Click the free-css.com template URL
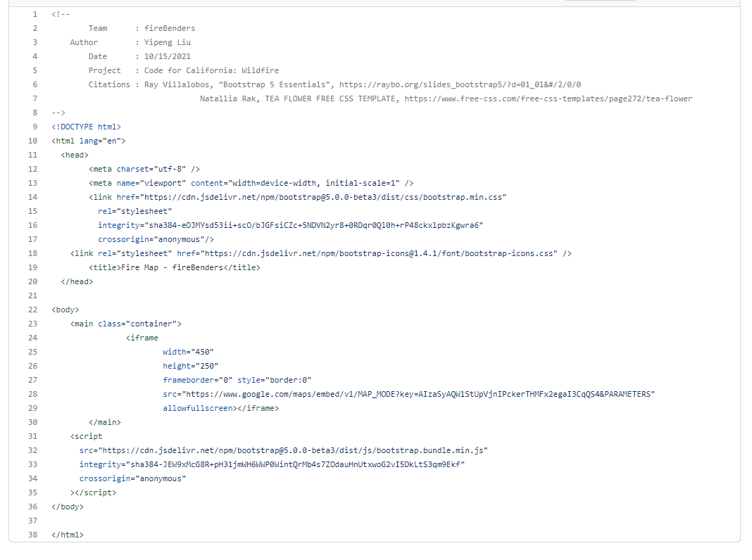Screen dimensions: 752x560 549,98
